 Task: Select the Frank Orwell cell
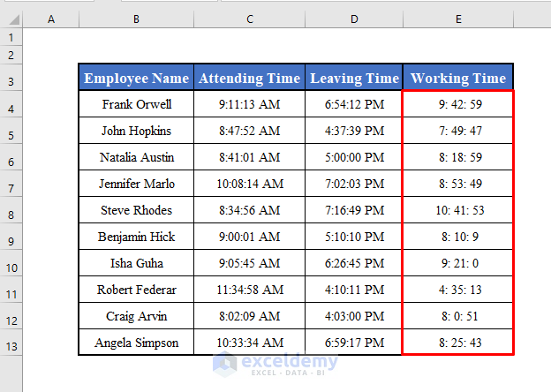pos(136,104)
